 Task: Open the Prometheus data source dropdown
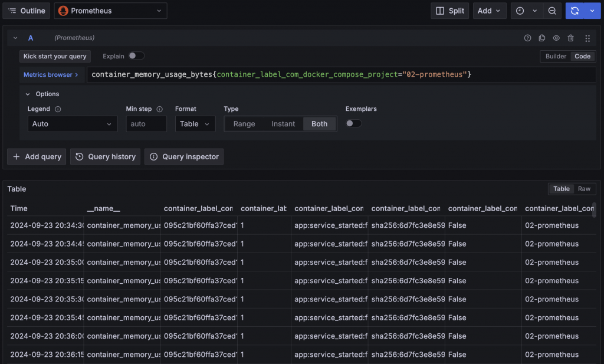pos(110,11)
